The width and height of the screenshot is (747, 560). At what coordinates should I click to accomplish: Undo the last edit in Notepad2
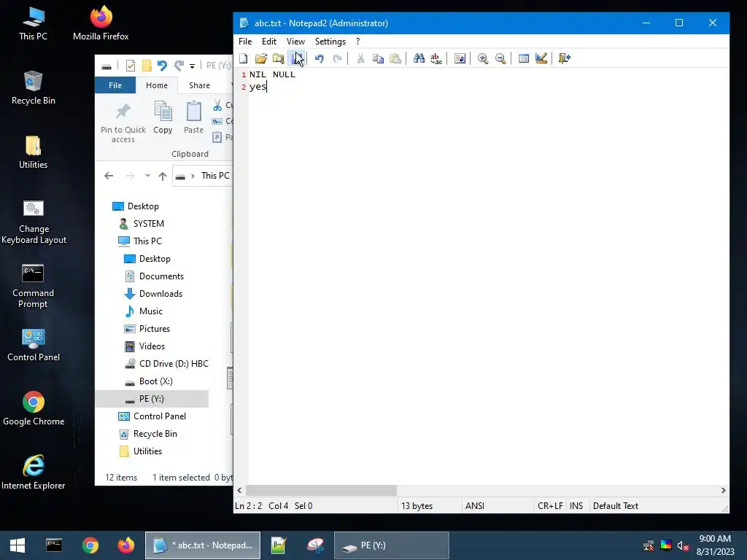tap(320, 58)
